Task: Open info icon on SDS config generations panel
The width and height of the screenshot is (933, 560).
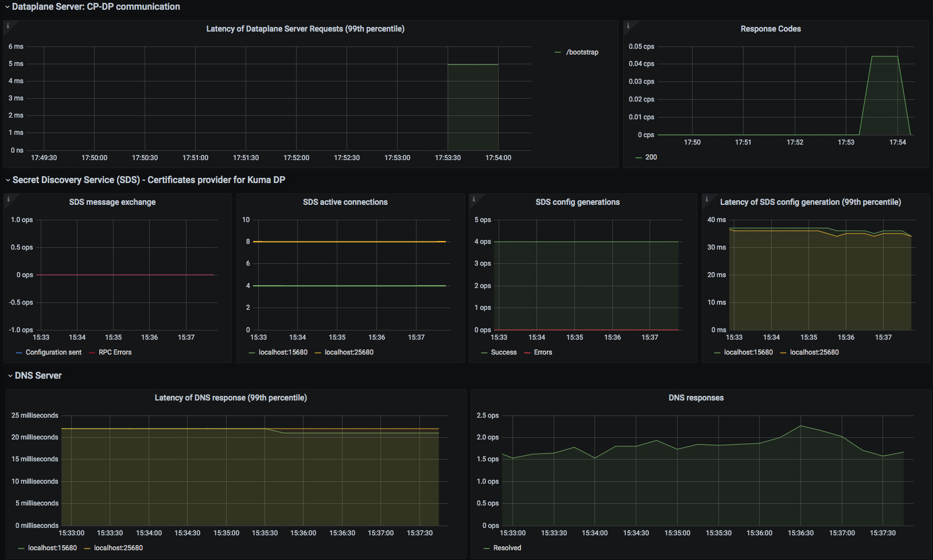Action: point(473,199)
